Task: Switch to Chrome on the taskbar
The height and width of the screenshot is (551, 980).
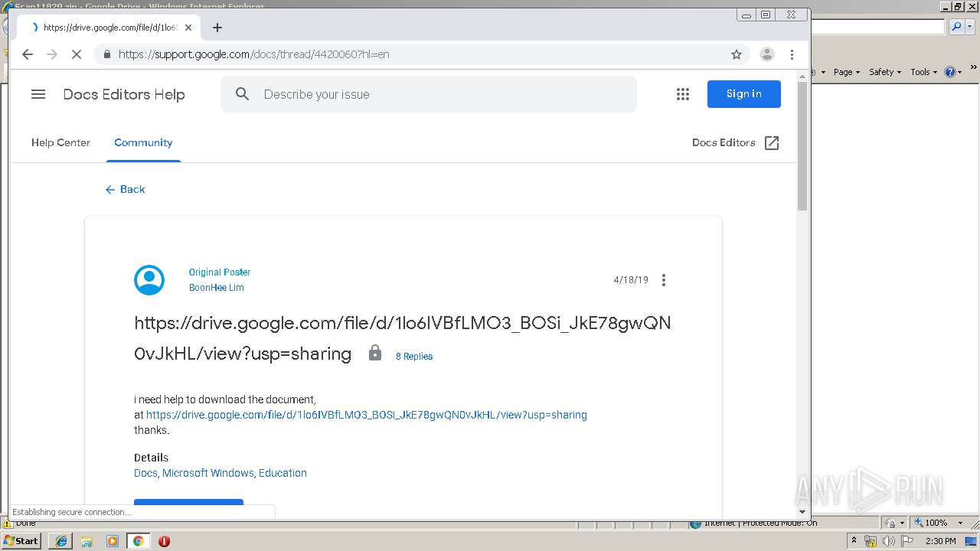Action: [x=139, y=540]
